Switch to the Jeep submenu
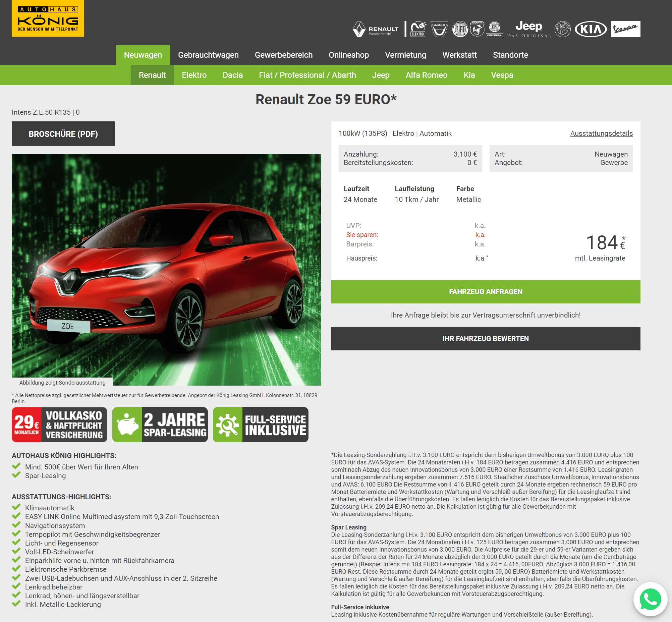The image size is (672, 622). 381,75
